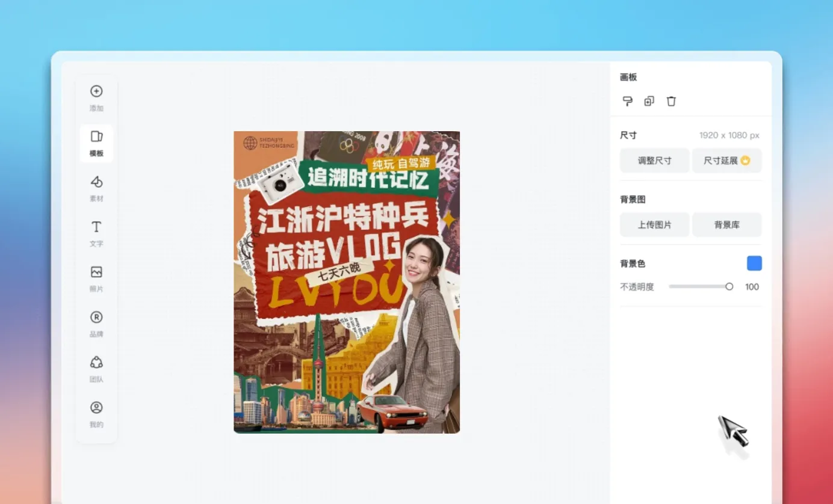Viewport: 833px width, 504px height.
Task: Click the paint roller format icon
Action: tap(627, 101)
